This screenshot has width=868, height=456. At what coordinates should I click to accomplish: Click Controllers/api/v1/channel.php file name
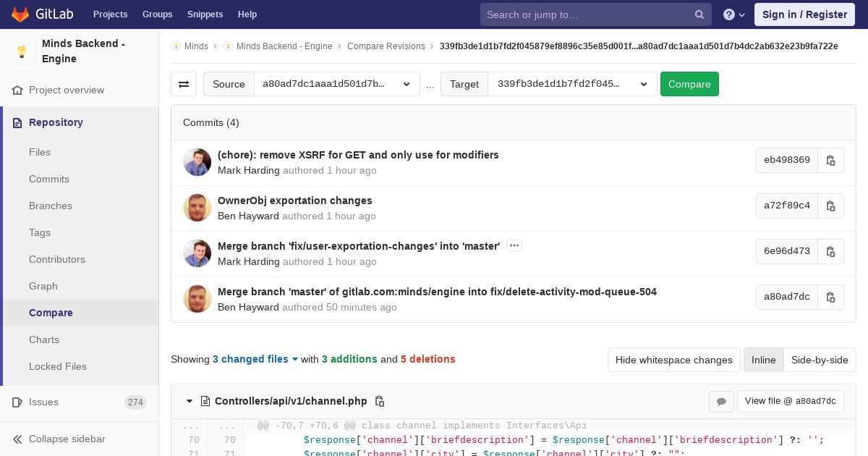(x=291, y=401)
